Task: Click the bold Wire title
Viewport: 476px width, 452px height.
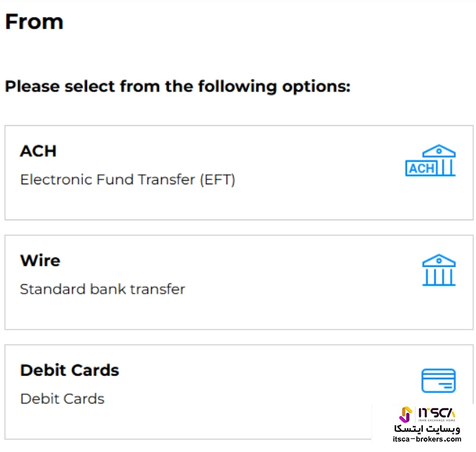Action: (40, 261)
